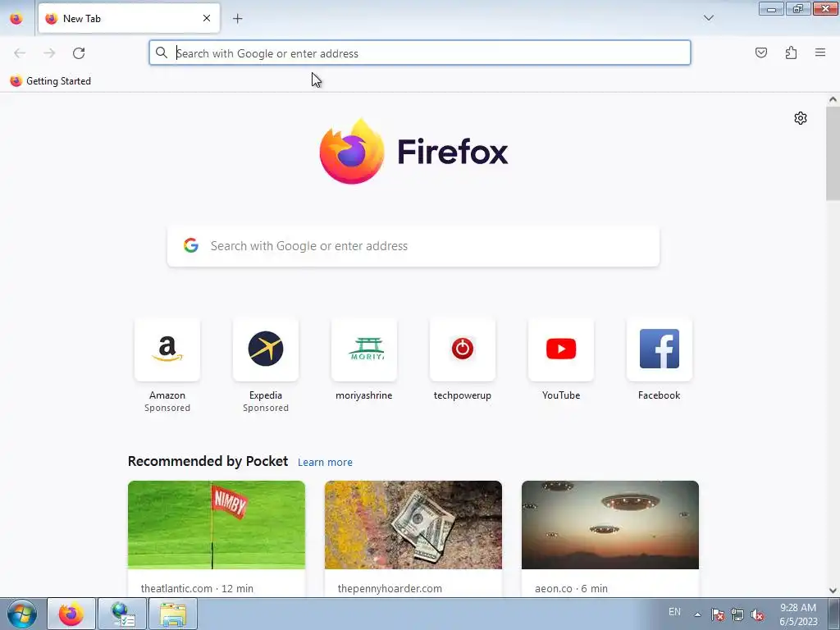Open the globe-checklist taskbar app
Screen dimensions: 840x630
(122, 614)
